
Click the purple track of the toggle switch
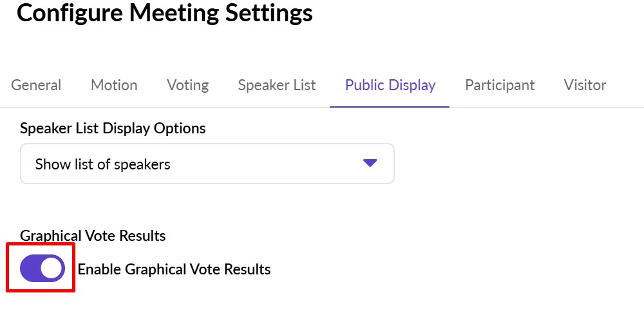pyautogui.click(x=30, y=269)
